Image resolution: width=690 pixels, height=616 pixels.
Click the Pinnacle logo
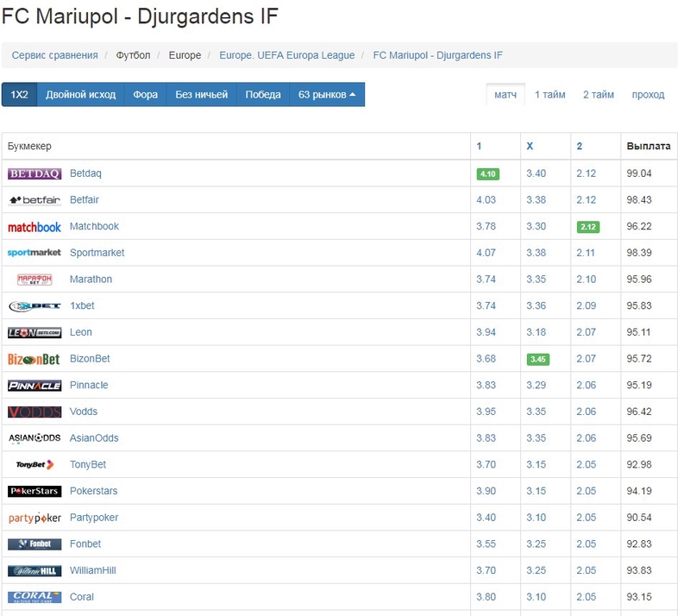click(x=34, y=386)
